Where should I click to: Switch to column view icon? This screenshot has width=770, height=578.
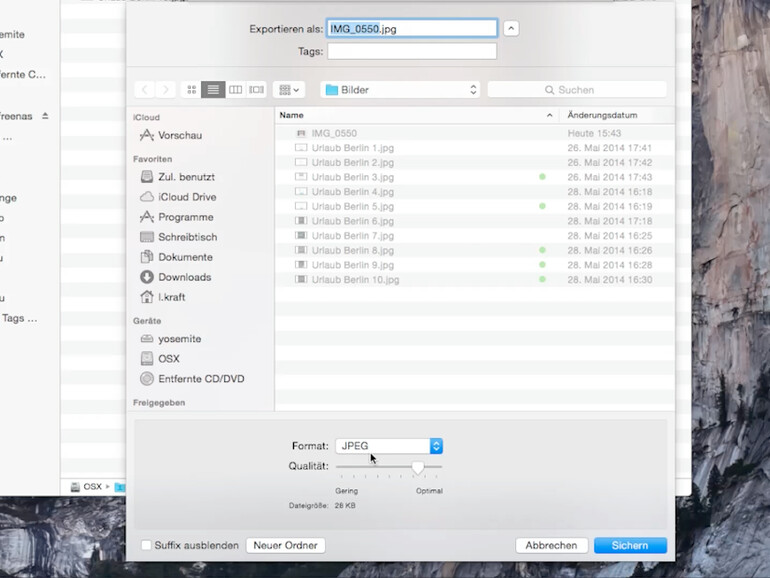(235, 90)
